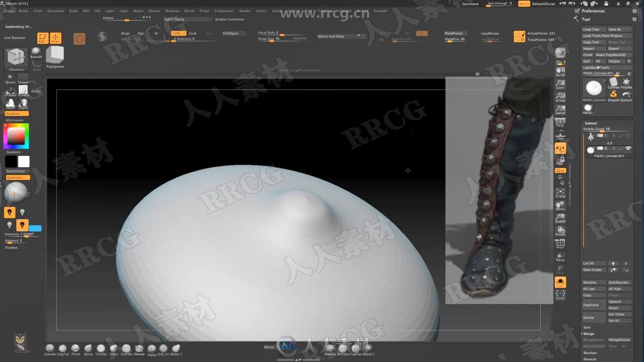The height and width of the screenshot is (362, 644).
Task: Select the Zoom3D icon
Action: pos(560,218)
